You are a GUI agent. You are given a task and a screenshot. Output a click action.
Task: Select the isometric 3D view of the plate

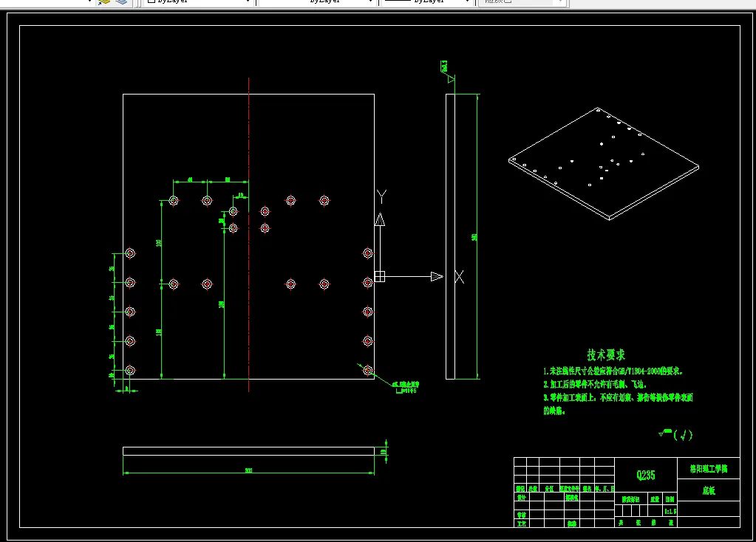click(x=604, y=164)
